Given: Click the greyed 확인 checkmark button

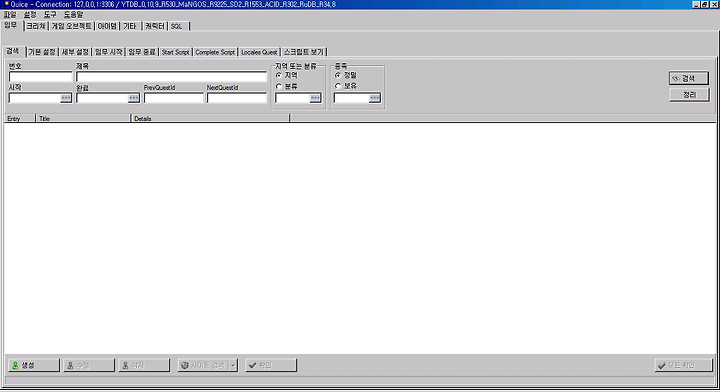Looking at the screenshot, I should (x=271, y=365).
